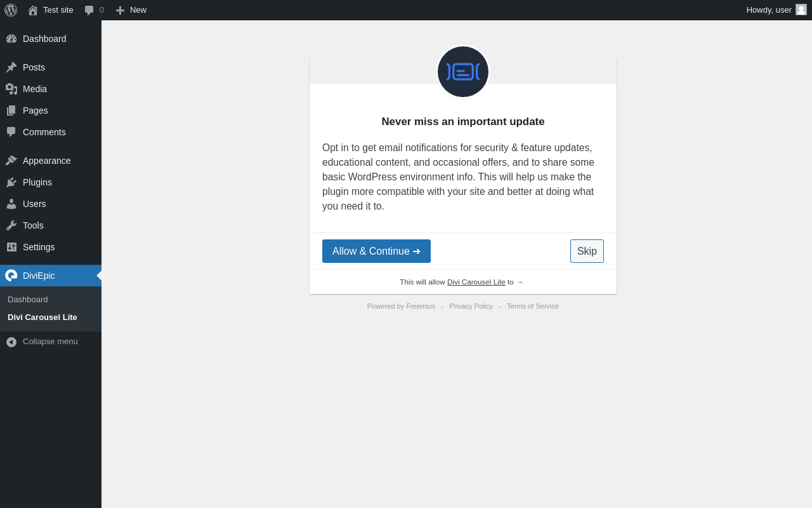Open the Appearance menu

tap(51, 161)
